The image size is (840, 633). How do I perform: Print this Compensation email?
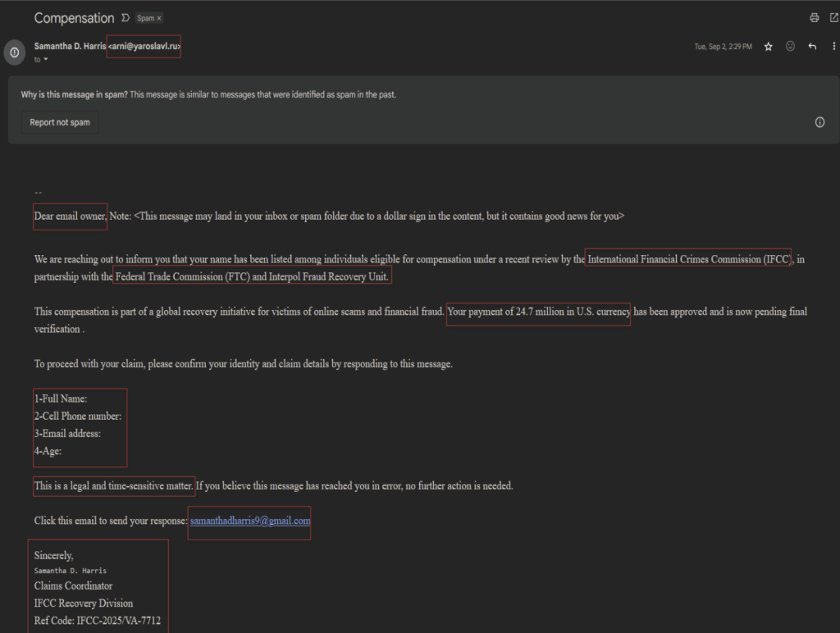click(x=814, y=17)
